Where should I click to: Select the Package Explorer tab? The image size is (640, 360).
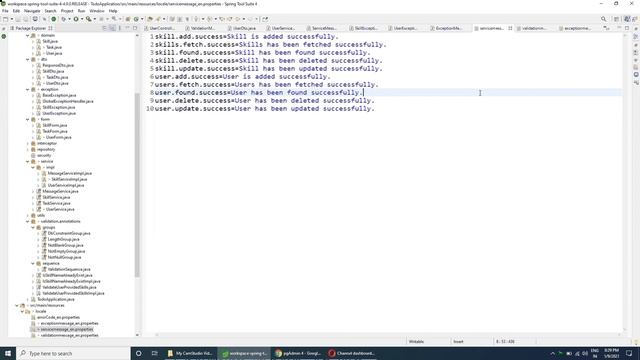[31, 28]
